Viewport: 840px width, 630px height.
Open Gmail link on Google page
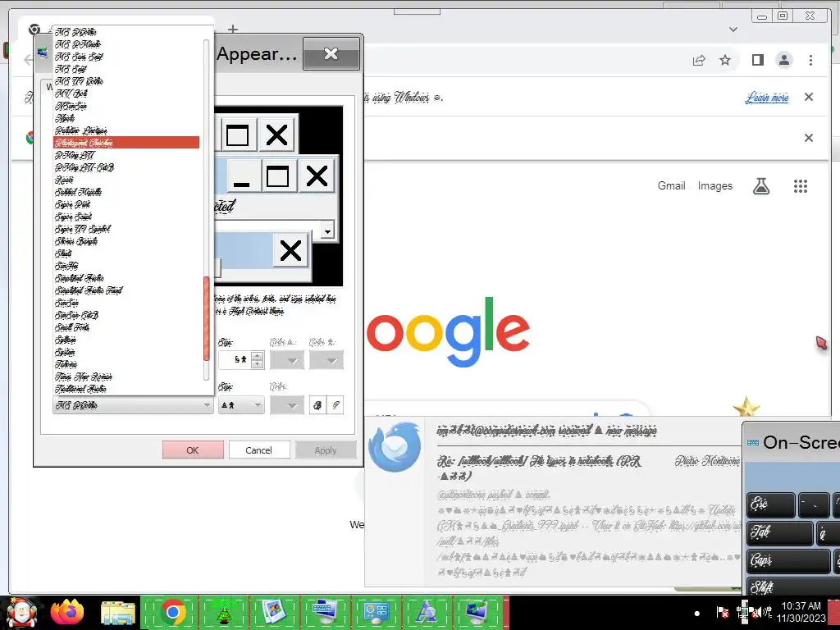click(x=672, y=186)
